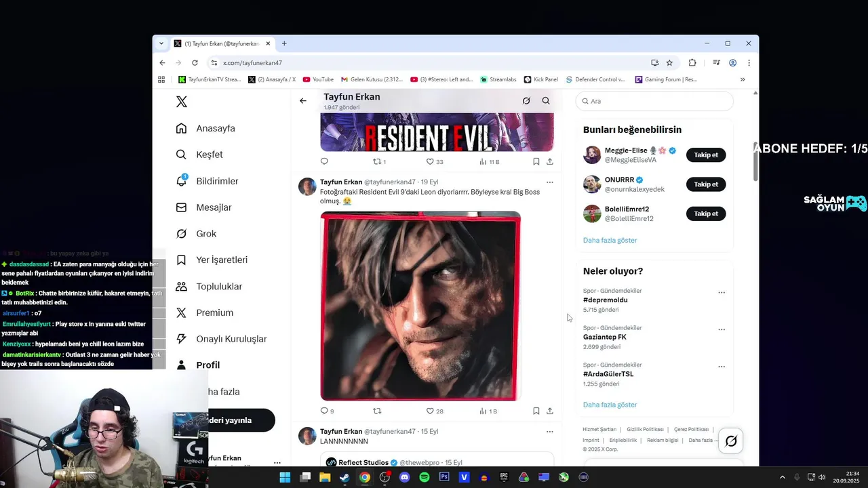Viewport: 868px width, 488px height.
Task: Show more bookmarks via chevron
Action: 743,79
